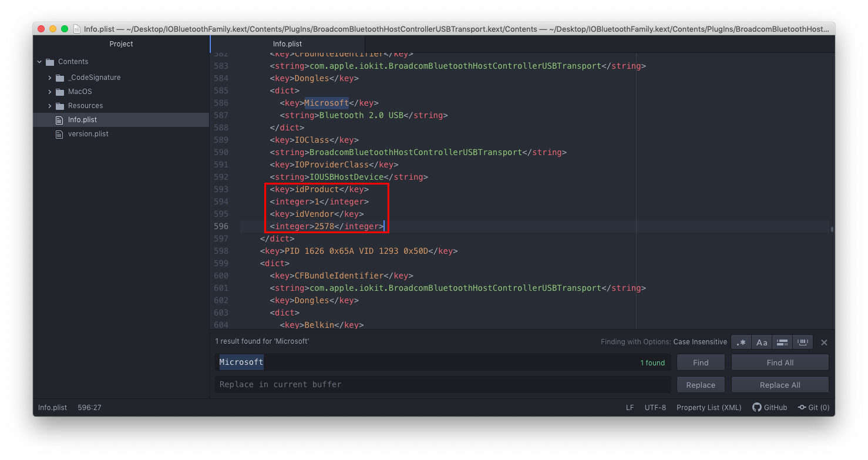The image size is (868, 460).
Task: Click 'PID 1626 0x65A VID 1293 0x50D' key
Action: point(356,251)
